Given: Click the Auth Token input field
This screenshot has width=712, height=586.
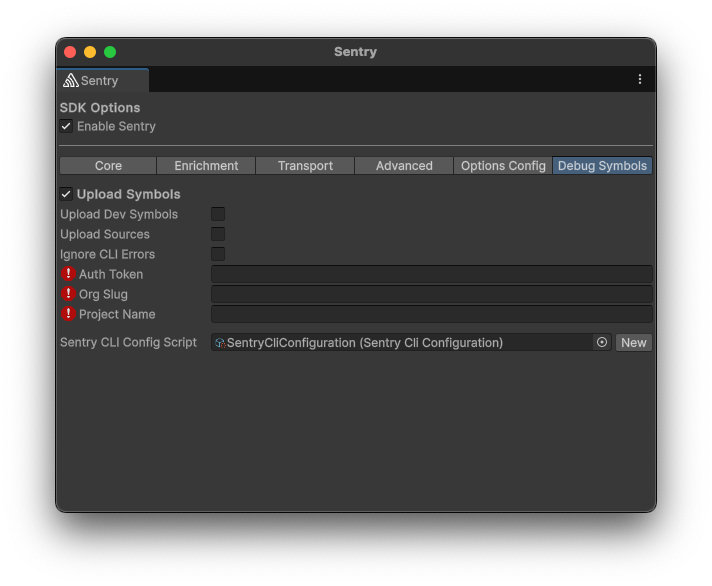Looking at the screenshot, I should [431, 274].
